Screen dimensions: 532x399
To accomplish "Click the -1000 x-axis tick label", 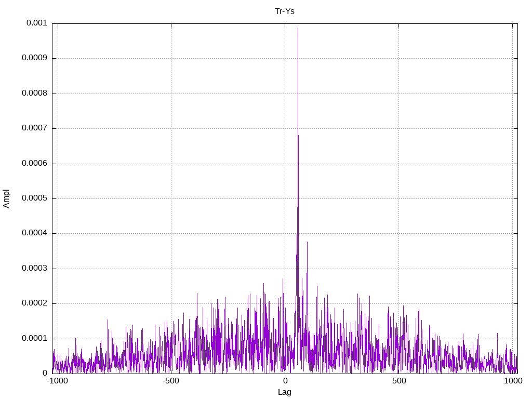I will click(x=57, y=381).
